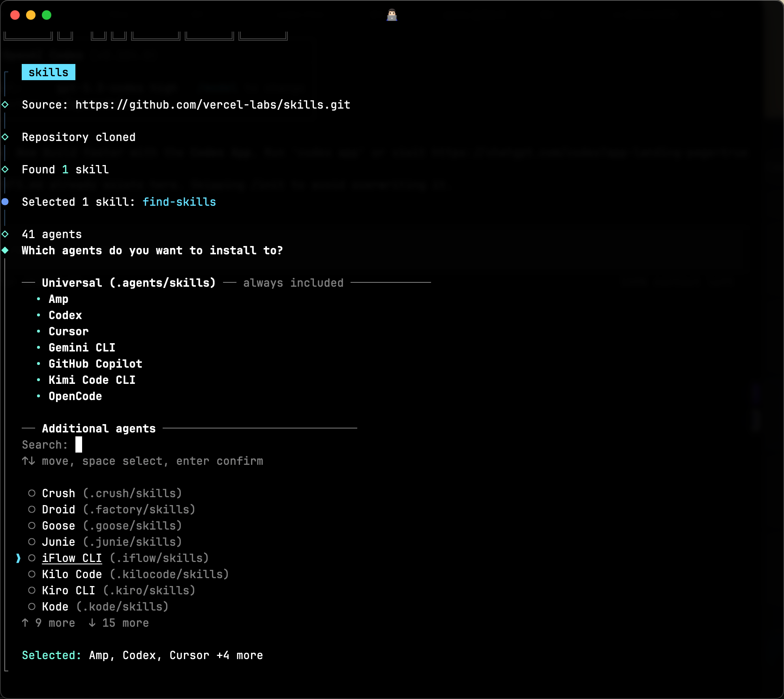Click the highlighted skills header tab
The width and height of the screenshot is (784, 699).
click(49, 72)
